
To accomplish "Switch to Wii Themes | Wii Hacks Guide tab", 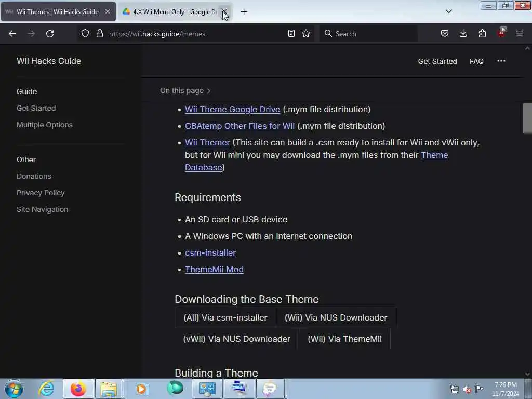I will tap(58, 11).
